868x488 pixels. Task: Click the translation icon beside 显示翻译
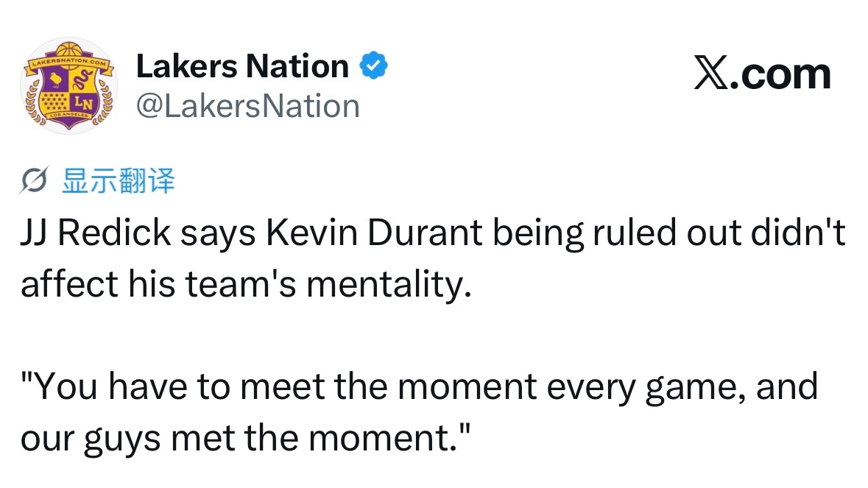pos(36,181)
